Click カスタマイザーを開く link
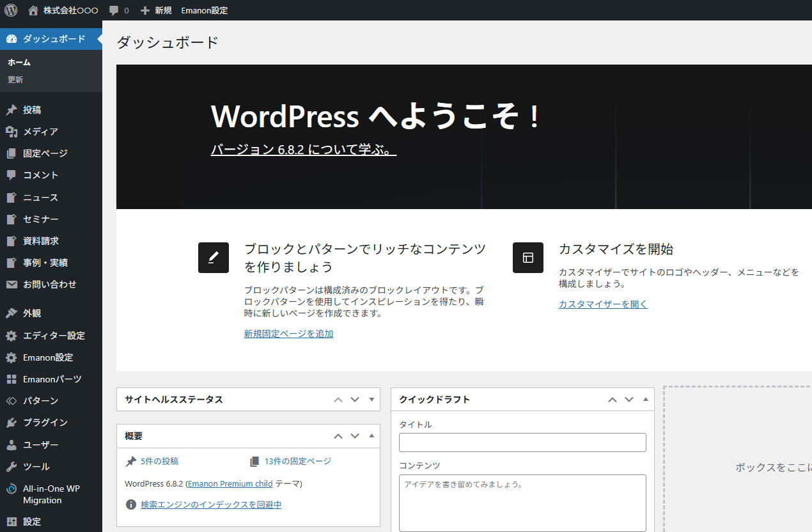Screen dimensions: 812x532 pos(603,304)
